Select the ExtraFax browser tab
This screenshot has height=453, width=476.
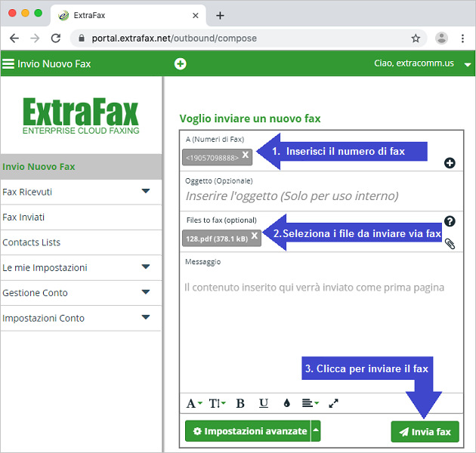click(x=128, y=15)
